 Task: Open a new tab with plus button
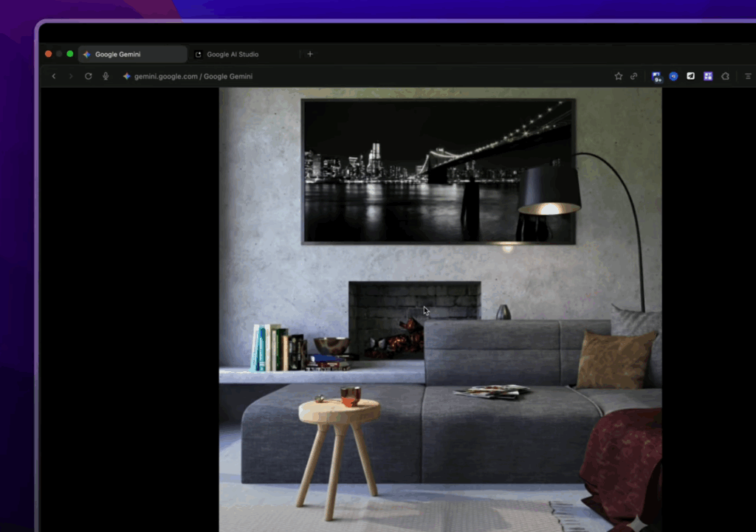tap(310, 54)
